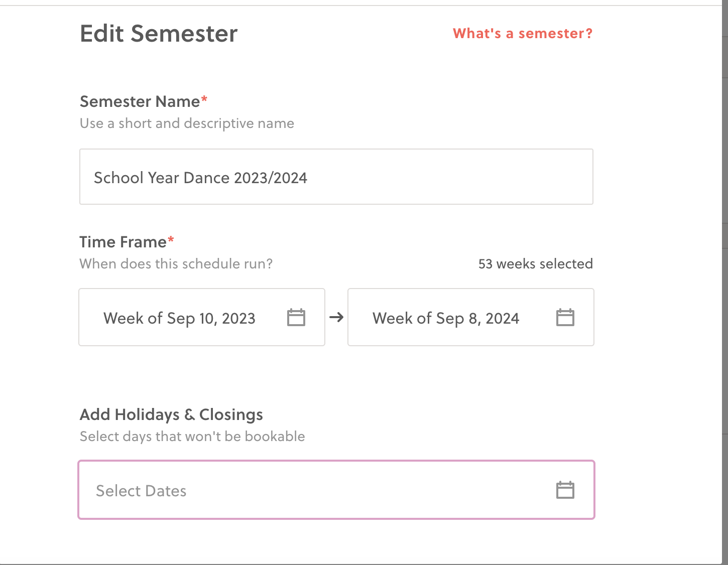Click the red asterisk beside Semester Name

[204, 99]
